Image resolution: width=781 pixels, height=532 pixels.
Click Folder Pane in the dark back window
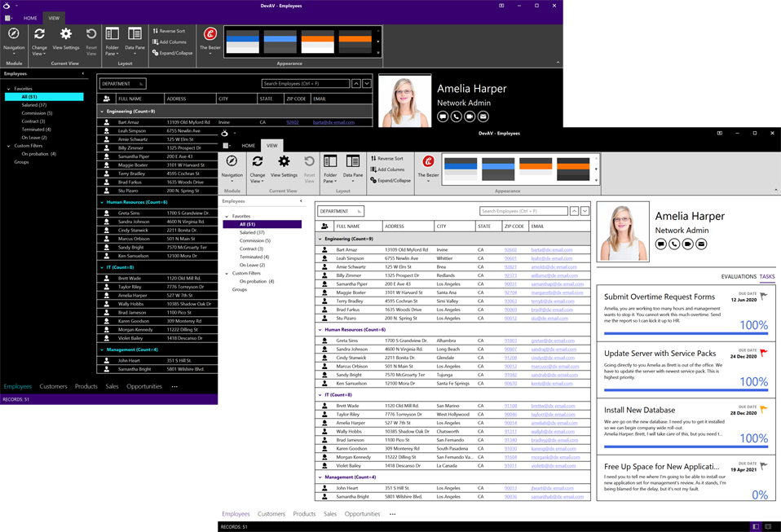pos(112,41)
